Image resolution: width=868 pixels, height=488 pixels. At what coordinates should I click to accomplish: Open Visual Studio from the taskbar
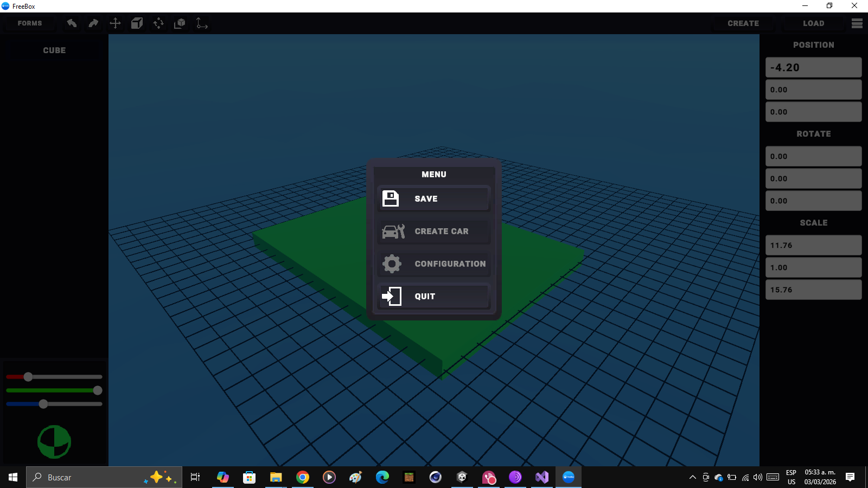point(542,477)
